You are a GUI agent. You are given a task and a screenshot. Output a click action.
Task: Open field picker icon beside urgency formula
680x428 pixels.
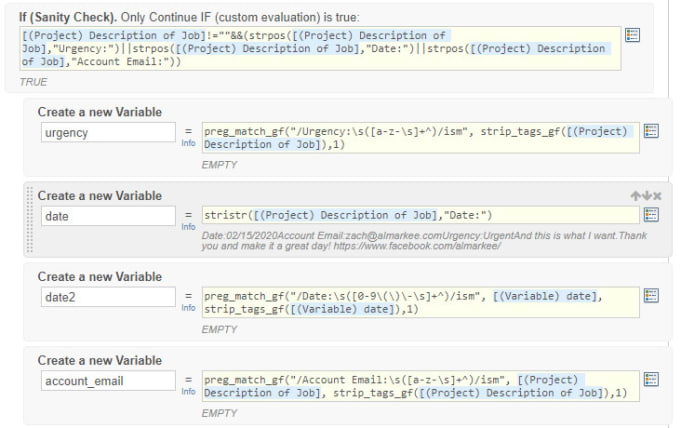[x=651, y=131]
